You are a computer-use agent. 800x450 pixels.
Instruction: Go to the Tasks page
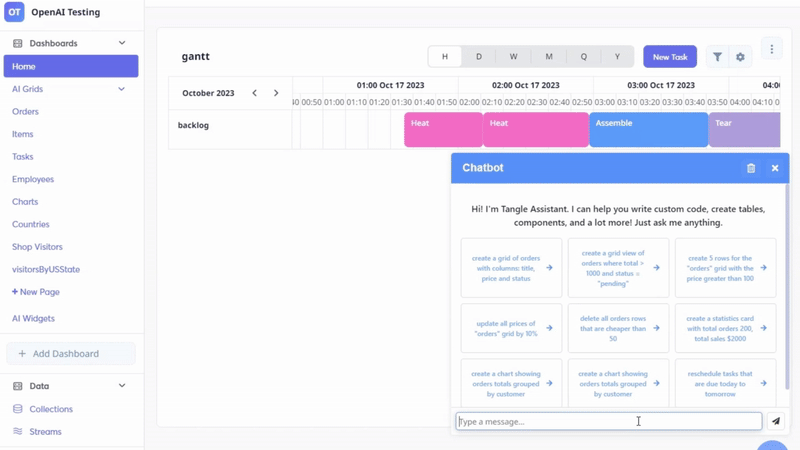(x=22, y=157)
